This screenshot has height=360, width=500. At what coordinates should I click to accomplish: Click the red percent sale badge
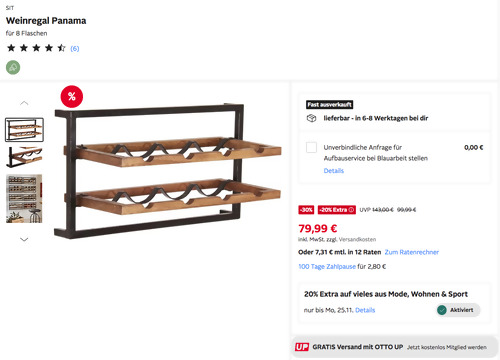click(x=72, y=97)
